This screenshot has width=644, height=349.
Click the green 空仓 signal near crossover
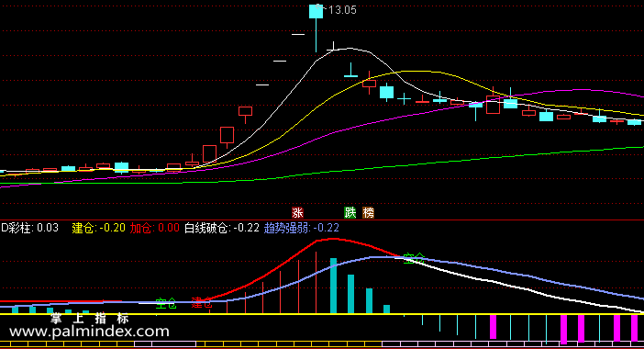[414, 258]
